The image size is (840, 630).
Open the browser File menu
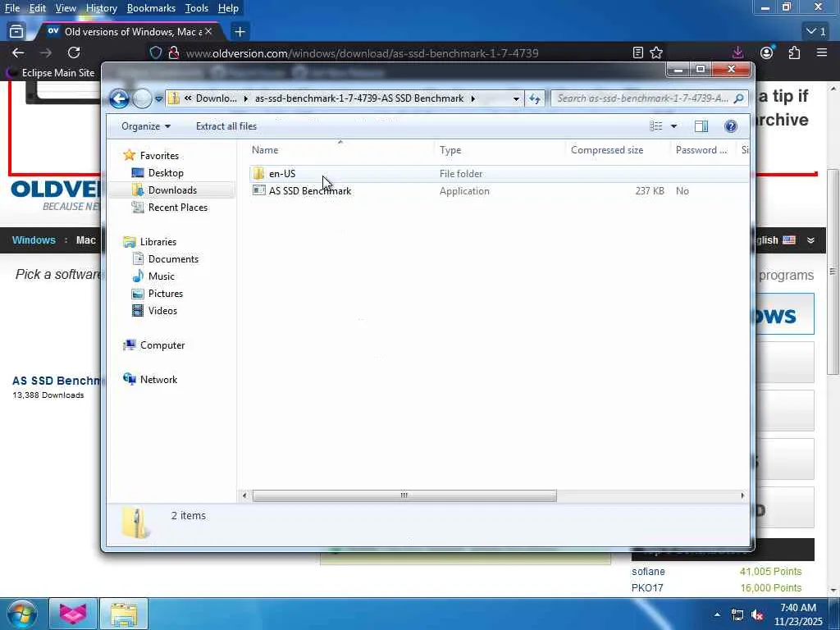[11, 8]
